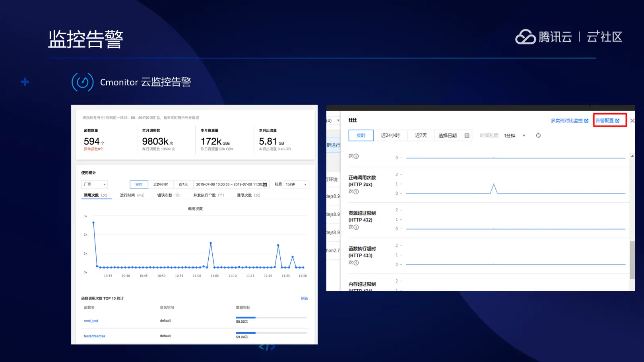Open the cool_test function link

(x=91, y=321)
